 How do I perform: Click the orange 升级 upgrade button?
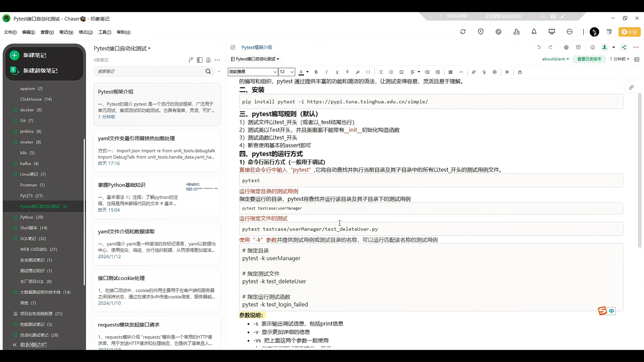(630, 32)
